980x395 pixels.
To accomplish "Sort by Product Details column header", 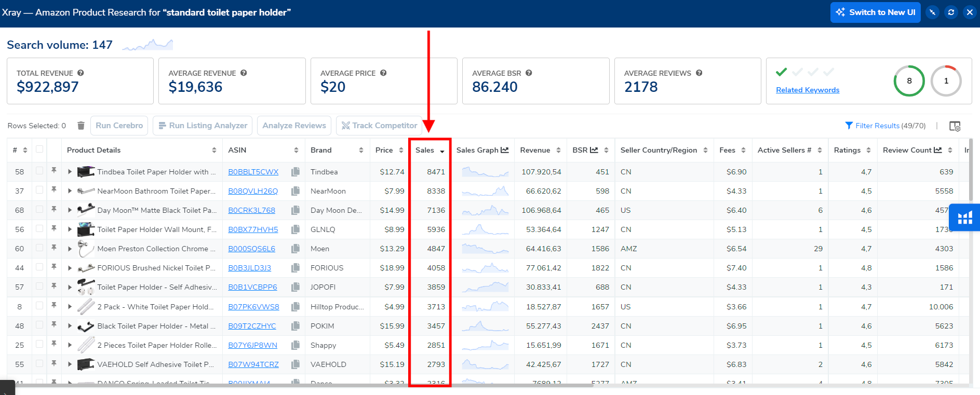I will pos(141,150).
